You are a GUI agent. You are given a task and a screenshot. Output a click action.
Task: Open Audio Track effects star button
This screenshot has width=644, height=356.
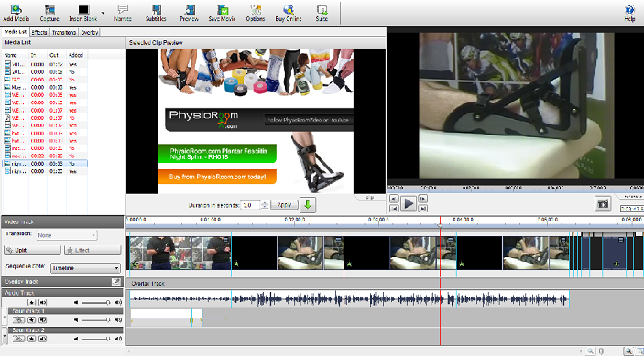pyautogui.click(x=32, y=303)
